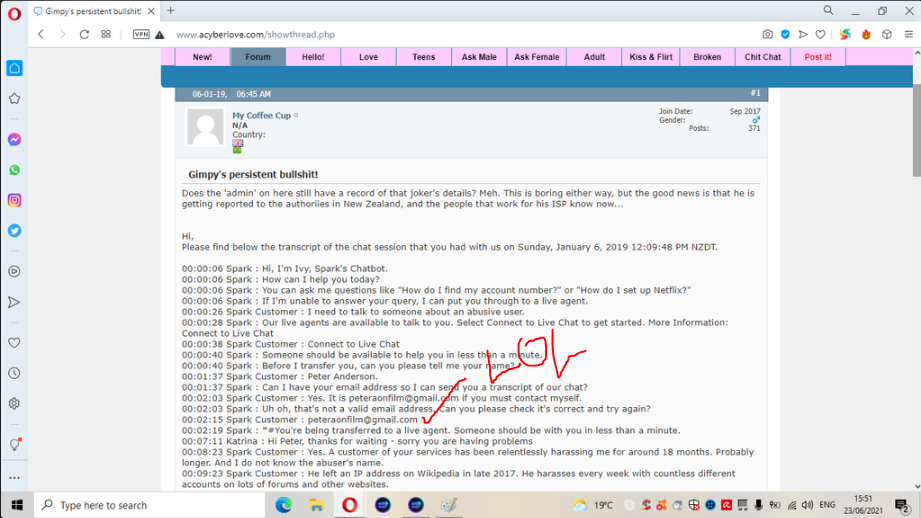Click My Coffee Cup's avatar image
921x518 pixels.
point(205,127)
